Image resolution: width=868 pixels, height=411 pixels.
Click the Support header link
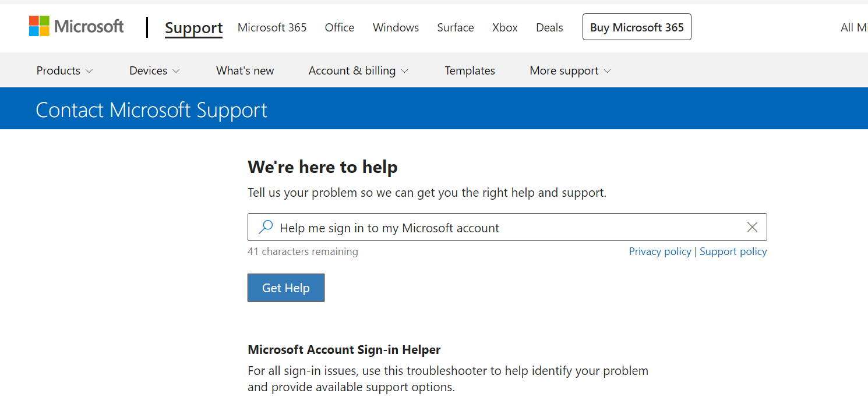[194, 27]
